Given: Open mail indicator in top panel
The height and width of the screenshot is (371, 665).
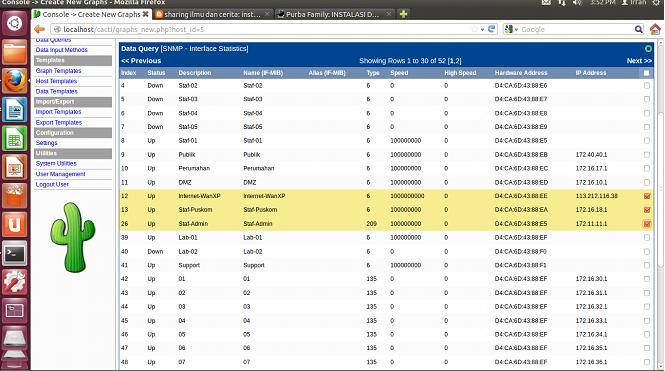Looking at the screenshot, I should [546, 3].
